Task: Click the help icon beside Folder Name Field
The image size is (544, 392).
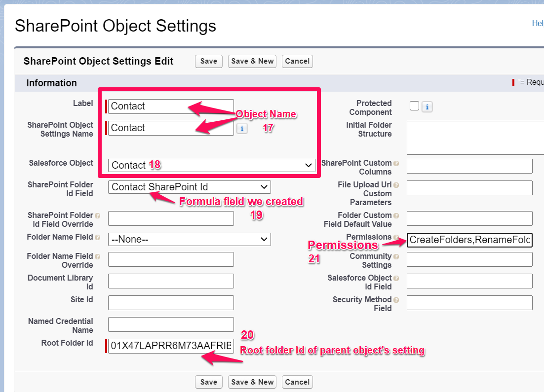Action: [97, 237]
